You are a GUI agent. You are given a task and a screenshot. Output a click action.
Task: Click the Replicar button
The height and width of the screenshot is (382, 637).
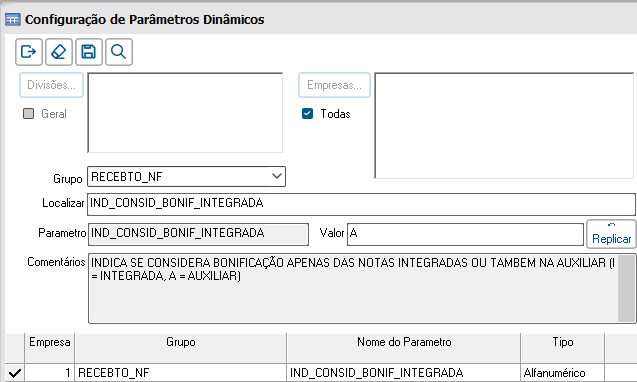click(x=611, y=234)
